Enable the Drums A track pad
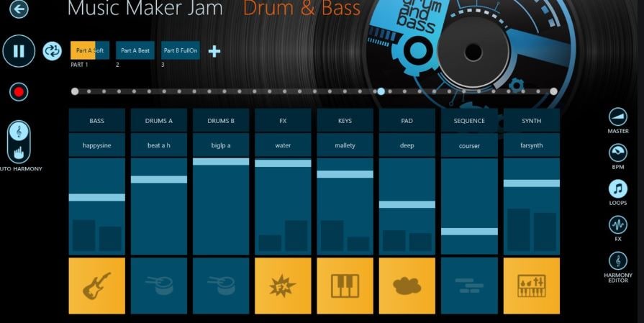Image resolution: width=644 pixels, height=323 pixels. pyautogui.click(x=159, y=286)
